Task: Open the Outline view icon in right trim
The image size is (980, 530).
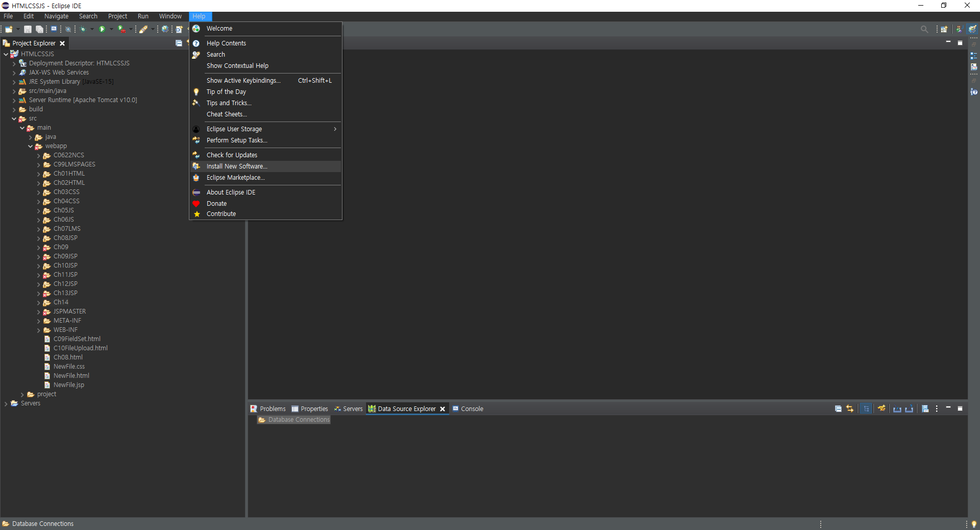Action: [974, 56]
